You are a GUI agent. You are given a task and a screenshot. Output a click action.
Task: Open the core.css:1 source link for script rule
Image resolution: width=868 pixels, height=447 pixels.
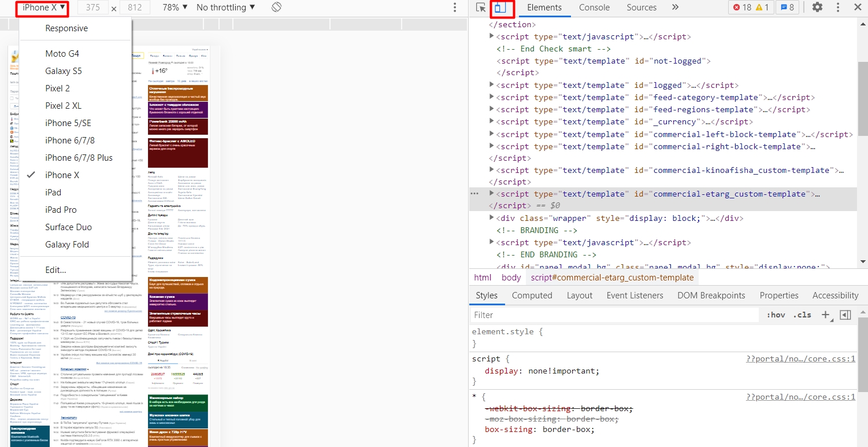point(800,359)
